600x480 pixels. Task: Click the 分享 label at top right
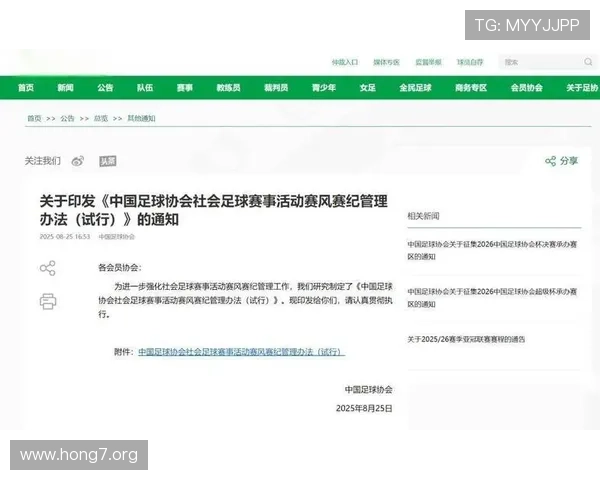click(x=569, y=161)
